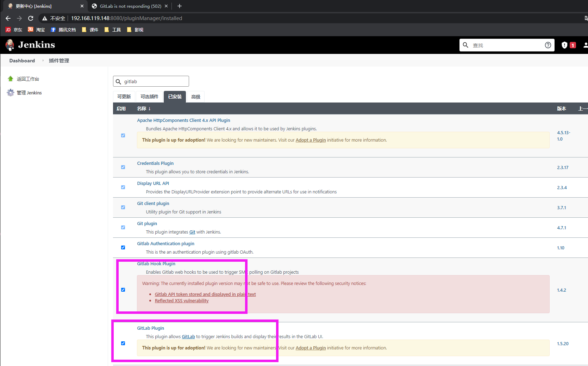Click the 版本 column header
The height and width of the screenshot is (366, 588).
[562, 108]
